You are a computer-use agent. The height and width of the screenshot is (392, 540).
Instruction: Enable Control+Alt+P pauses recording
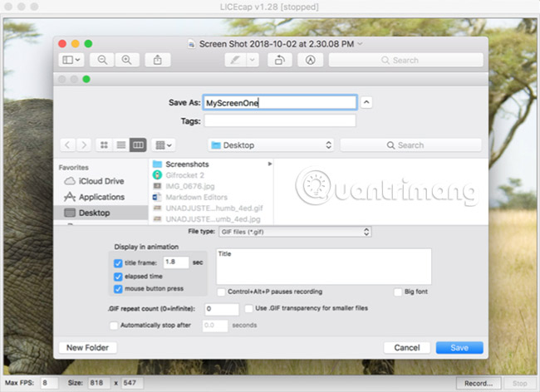[221, 292]
